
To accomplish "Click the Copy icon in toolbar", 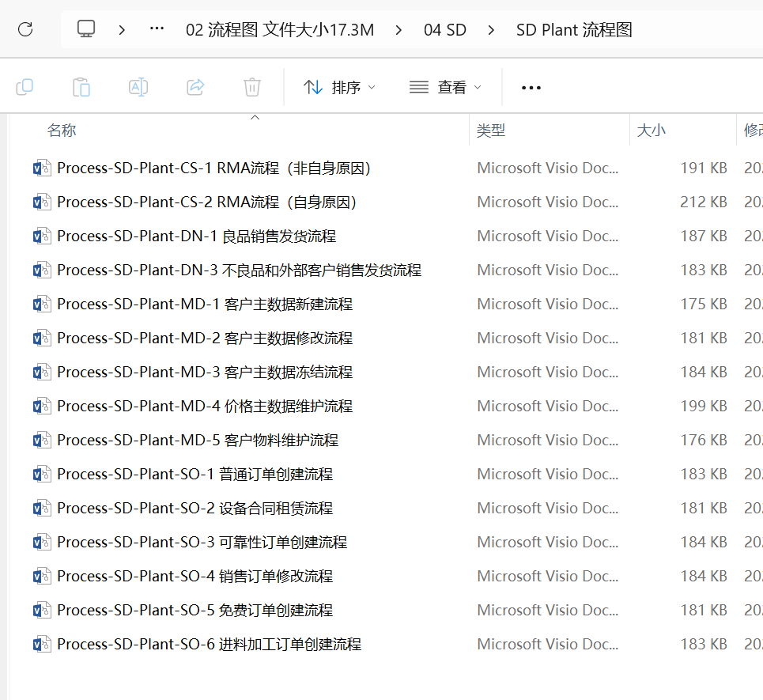I will 25,87.
